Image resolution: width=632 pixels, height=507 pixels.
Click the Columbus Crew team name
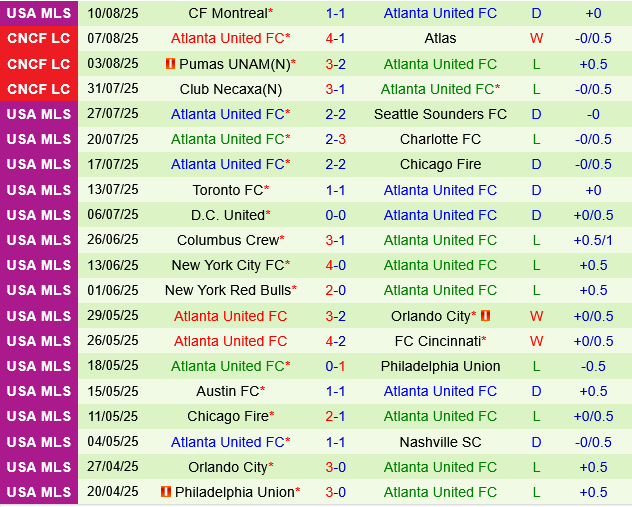228,240
